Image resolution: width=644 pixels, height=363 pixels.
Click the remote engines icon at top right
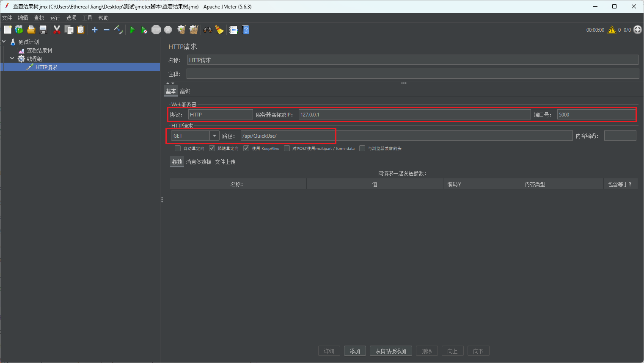[638, 30]
